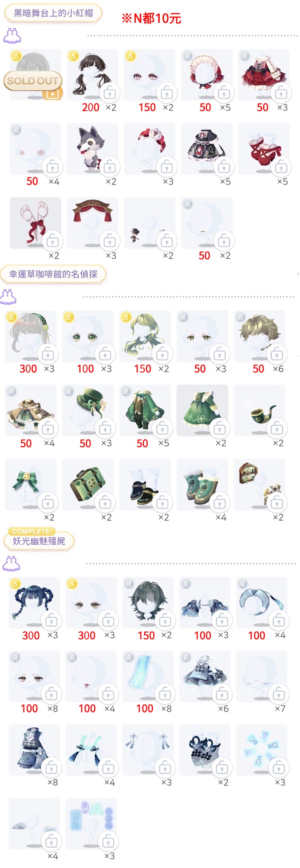
Task: Choose the red lolita dress item
Action: [x=264, y=75]
